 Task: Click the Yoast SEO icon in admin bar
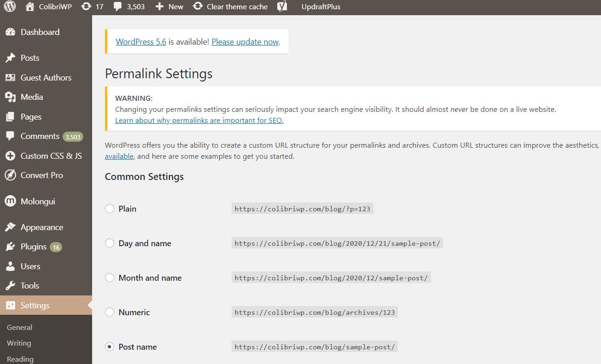[282, 7]
